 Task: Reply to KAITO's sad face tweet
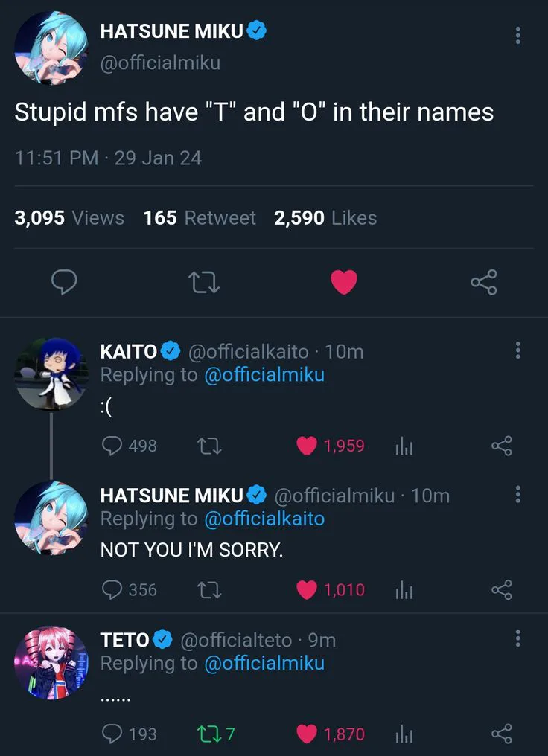click(112, 446)
